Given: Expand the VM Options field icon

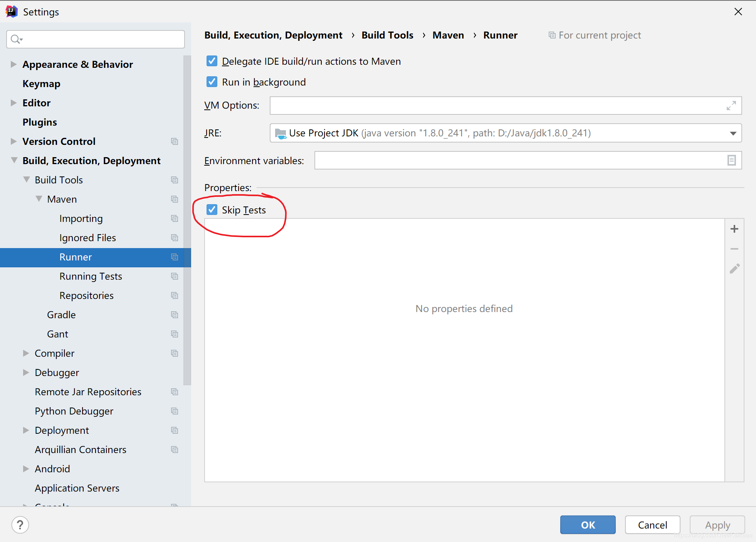Looking at the screenshot, I should [731, 106].
